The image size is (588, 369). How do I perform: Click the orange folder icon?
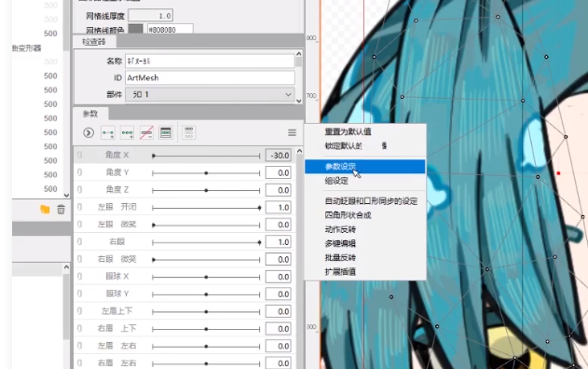click(x=45, y=210)
